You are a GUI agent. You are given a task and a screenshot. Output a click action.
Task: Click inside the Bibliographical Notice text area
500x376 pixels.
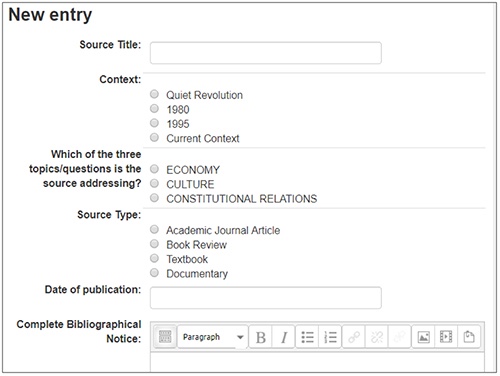(317, 362)
